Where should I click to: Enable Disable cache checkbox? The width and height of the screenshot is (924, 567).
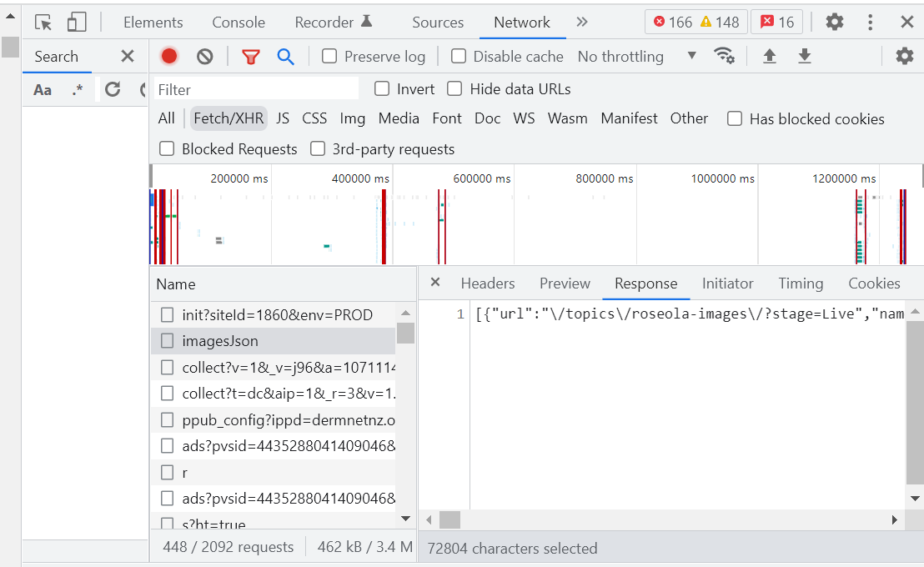[x=459, y=56]
